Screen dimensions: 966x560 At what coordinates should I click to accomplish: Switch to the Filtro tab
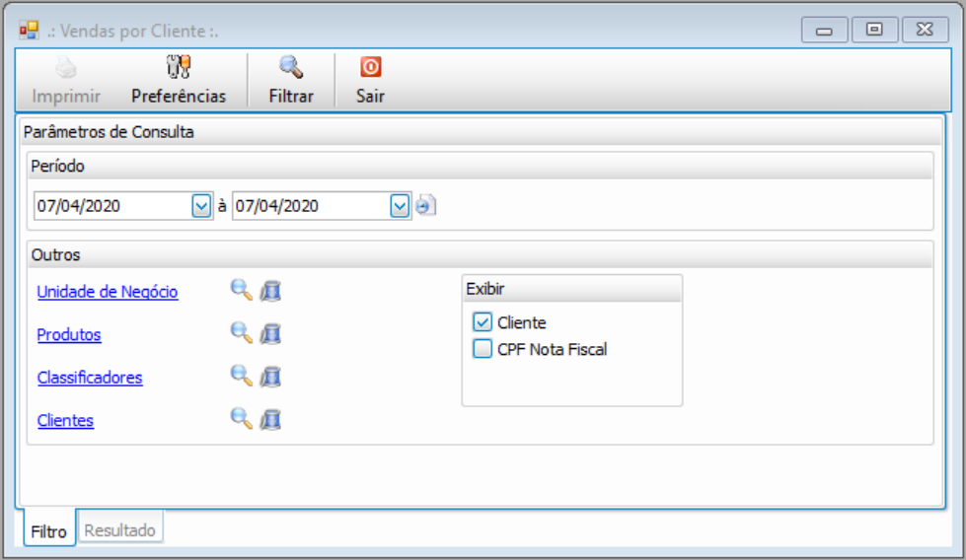pos(49,530)
